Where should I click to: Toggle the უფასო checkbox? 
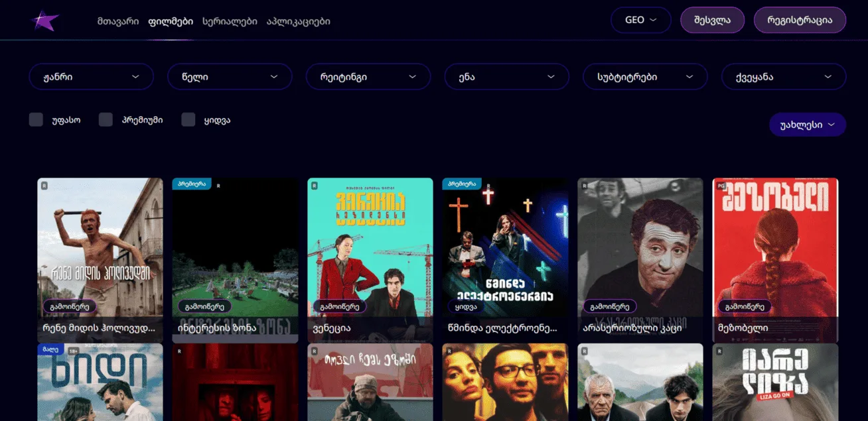point(36,119)
